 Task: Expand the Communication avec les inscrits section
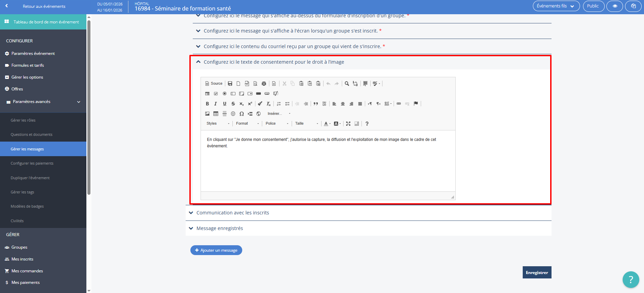[x=233, y=213]
